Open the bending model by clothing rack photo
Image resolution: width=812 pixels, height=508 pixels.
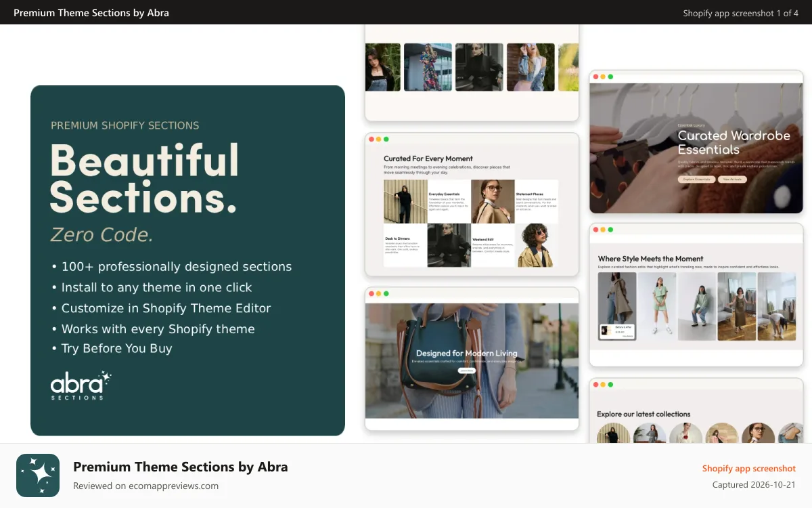777,306
